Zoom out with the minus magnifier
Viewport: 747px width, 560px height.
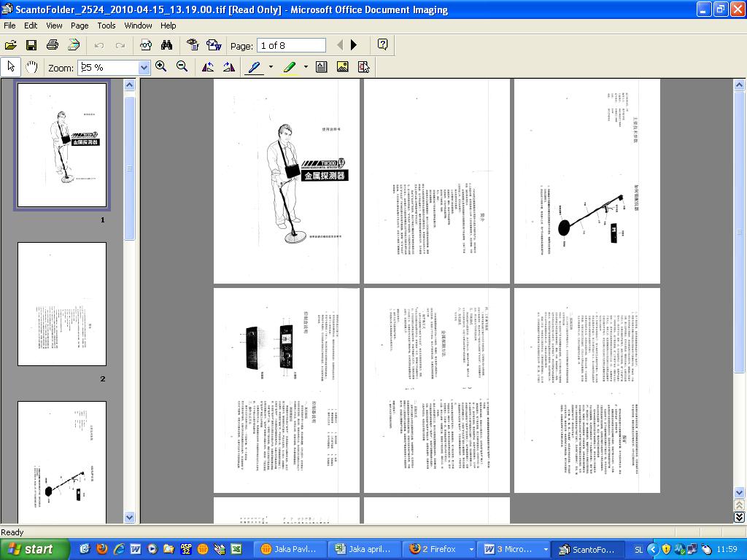coord(182,66)
